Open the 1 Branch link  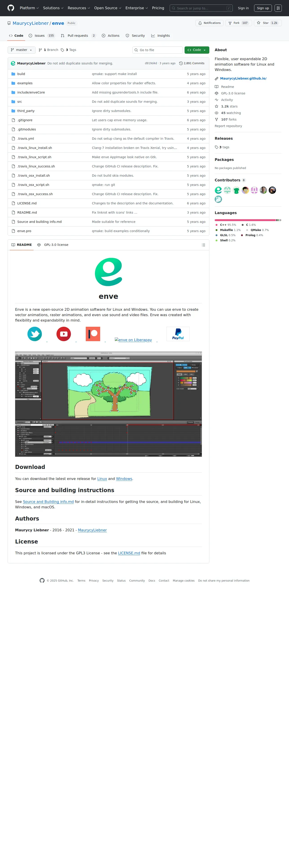tap(48, 50)
